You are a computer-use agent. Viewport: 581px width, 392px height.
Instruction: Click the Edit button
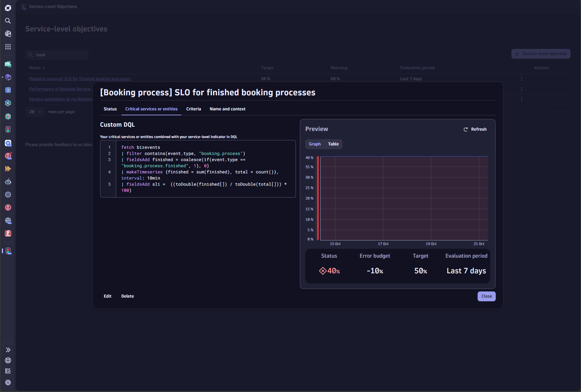click(107, 296)
